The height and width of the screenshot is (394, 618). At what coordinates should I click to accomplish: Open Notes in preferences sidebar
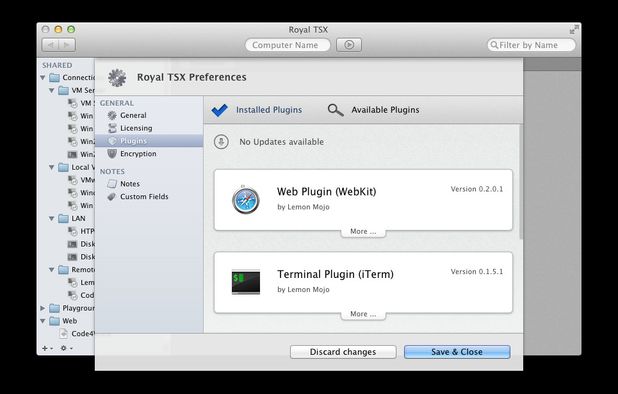click(124, 184)
